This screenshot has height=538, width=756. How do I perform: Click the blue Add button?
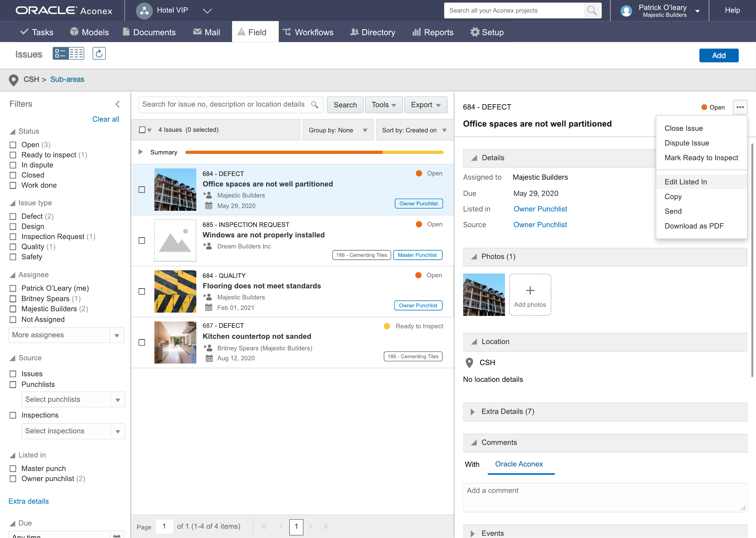tap(719, 55)
